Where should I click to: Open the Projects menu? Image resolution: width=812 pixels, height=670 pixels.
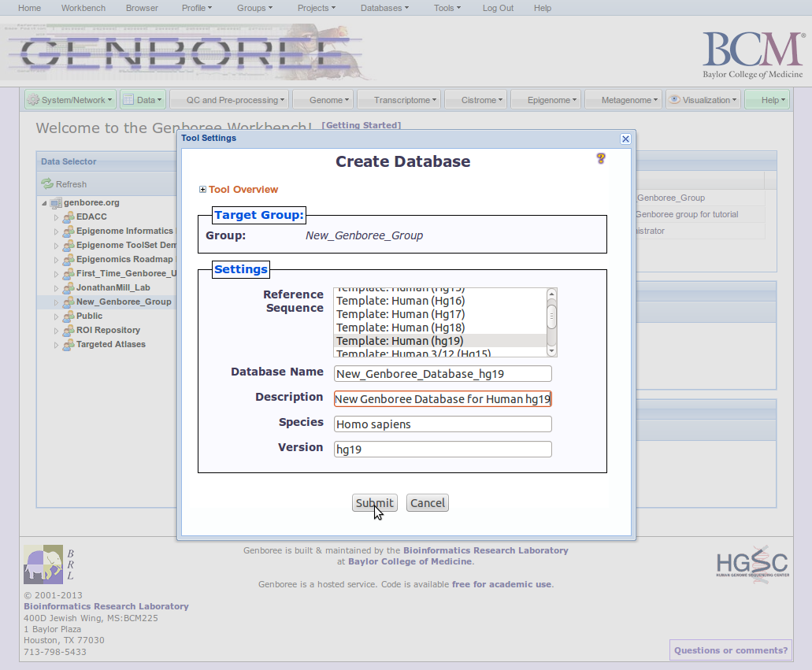tap(317, 8)
